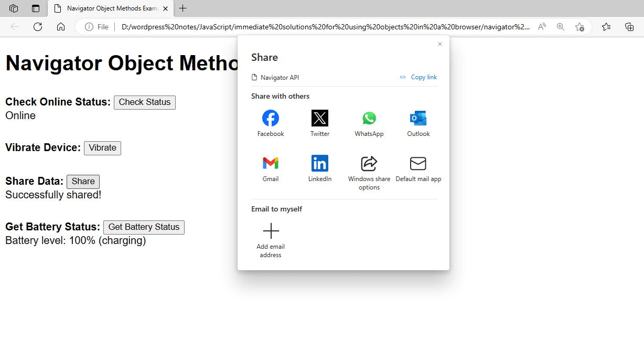Focus the address bar URL
Viewport: 644px width, 339px height.
325,27
